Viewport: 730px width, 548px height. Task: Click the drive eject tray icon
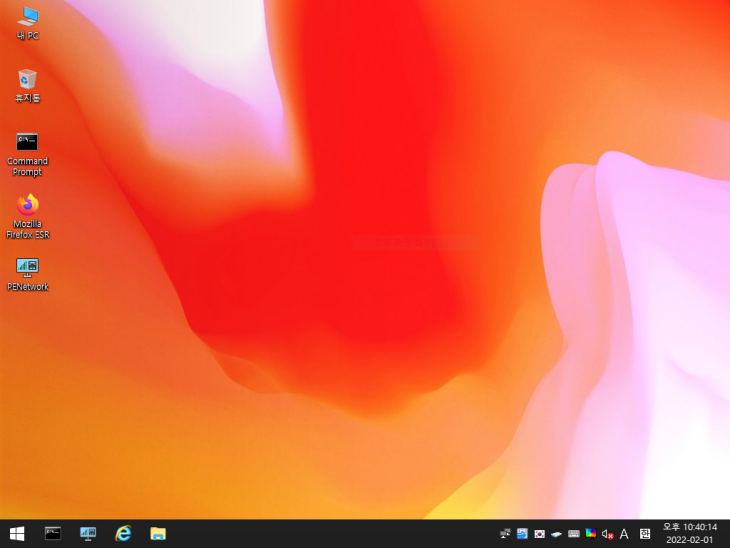556,534
